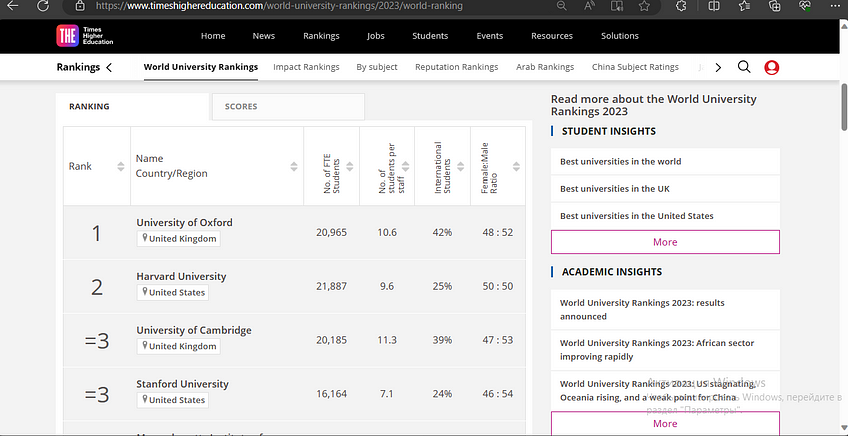Click the immersive reader icon
848x436 pixels.
tap(617, 5)
